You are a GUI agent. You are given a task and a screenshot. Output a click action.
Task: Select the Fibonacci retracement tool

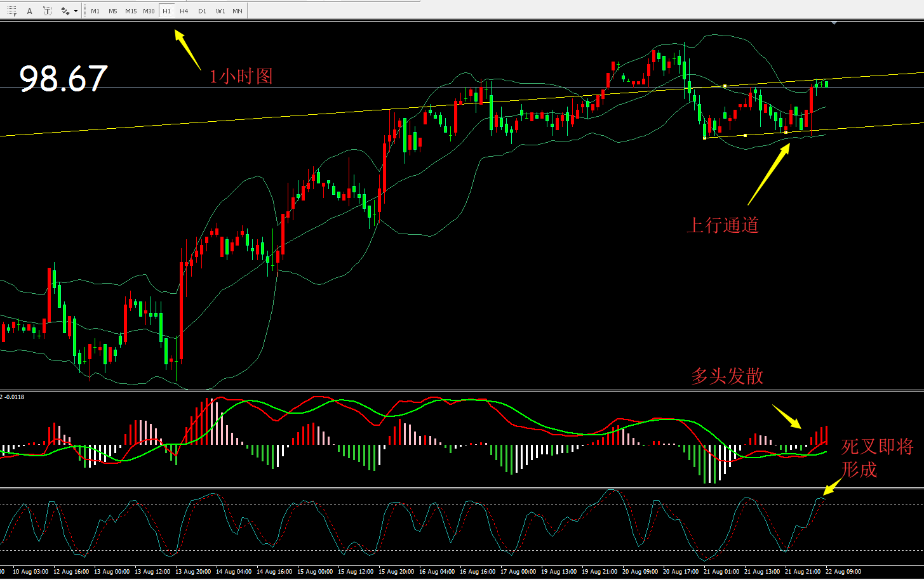point(11,11)
